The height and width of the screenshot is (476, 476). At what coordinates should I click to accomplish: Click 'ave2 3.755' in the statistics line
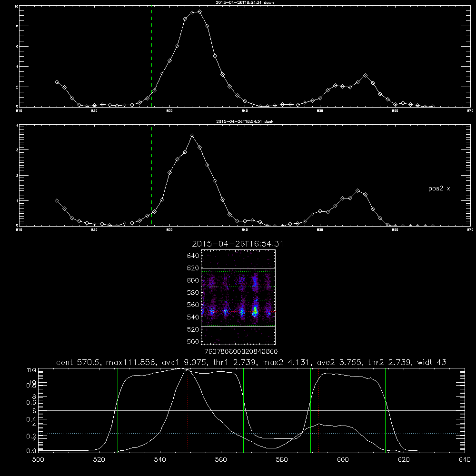pos(339,362)
